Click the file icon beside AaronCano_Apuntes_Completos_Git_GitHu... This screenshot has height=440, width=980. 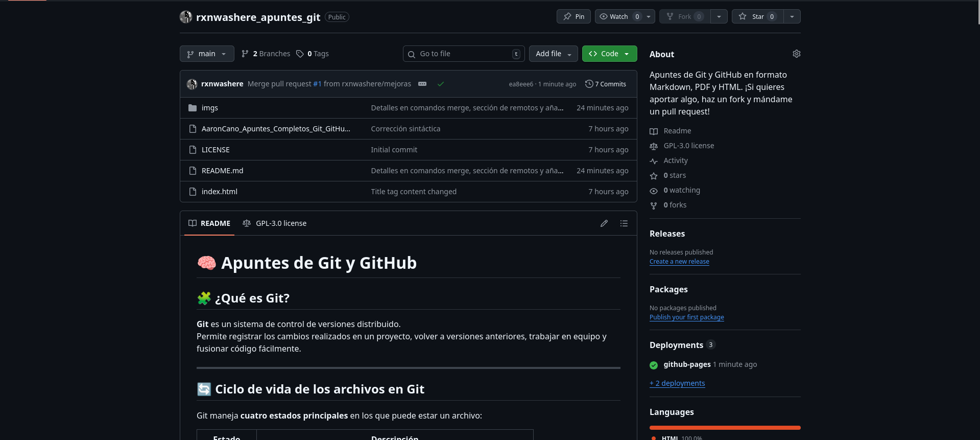193,129
